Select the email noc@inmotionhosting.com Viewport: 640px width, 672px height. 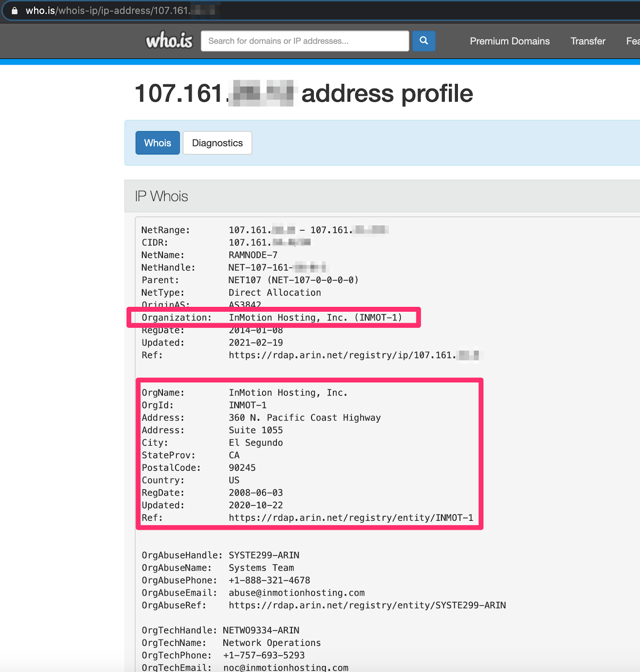click(x=286, y=667)
